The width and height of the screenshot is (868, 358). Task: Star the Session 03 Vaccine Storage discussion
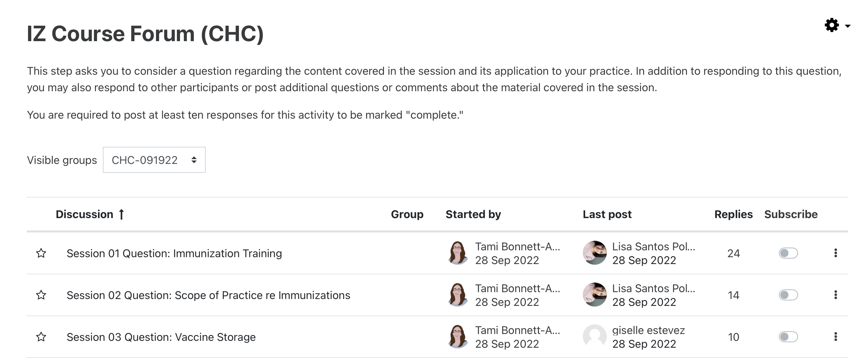(x=41, y=337)
